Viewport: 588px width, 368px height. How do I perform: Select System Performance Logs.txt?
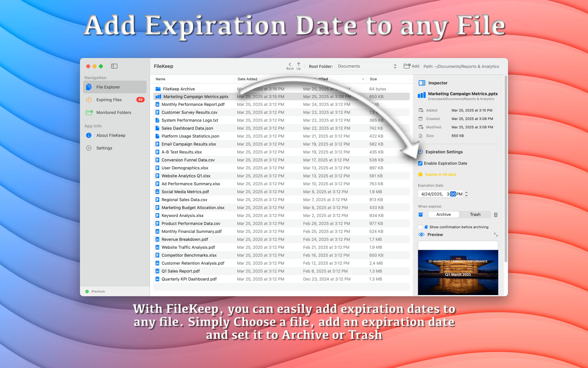(281, 120)
